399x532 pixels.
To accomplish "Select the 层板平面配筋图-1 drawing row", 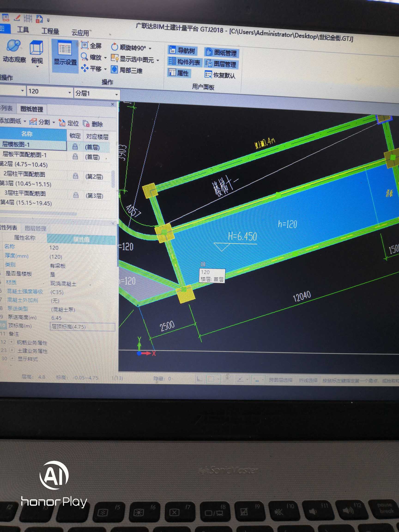I will point(33,155).
